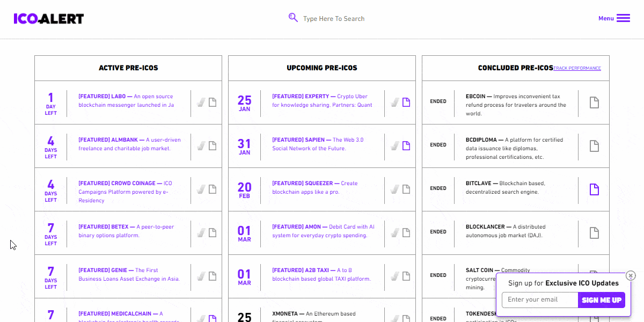Viewport: 644px width, 322px height.
Task: Click the 25 JAN date for EXPERTY
Action: [244, 103]
